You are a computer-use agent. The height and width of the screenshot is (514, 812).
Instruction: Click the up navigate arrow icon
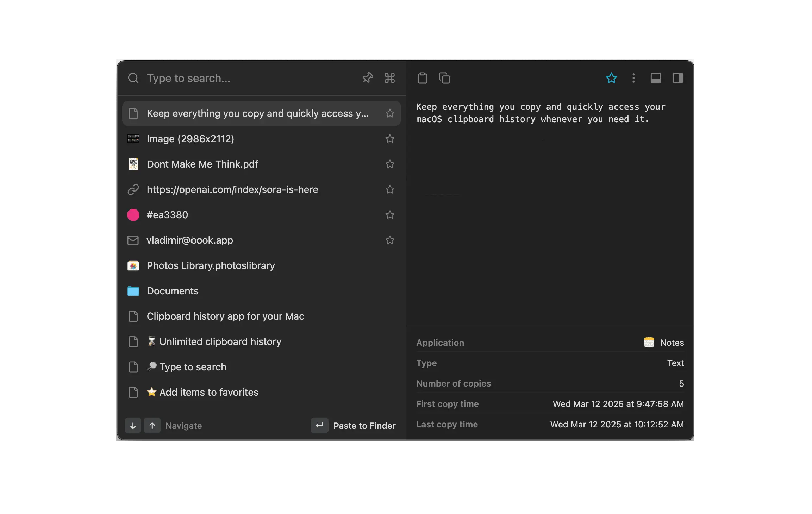(x=152, y=425)
